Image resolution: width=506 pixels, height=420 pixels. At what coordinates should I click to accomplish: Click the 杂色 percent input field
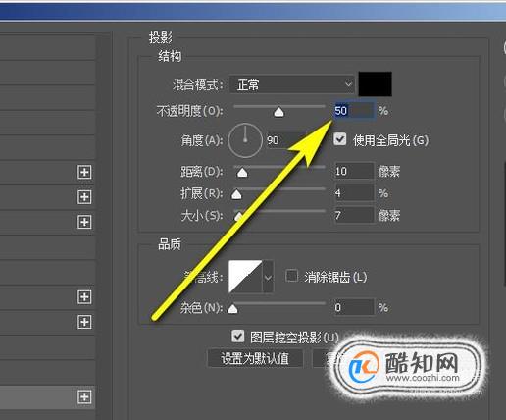pos(354,307)
